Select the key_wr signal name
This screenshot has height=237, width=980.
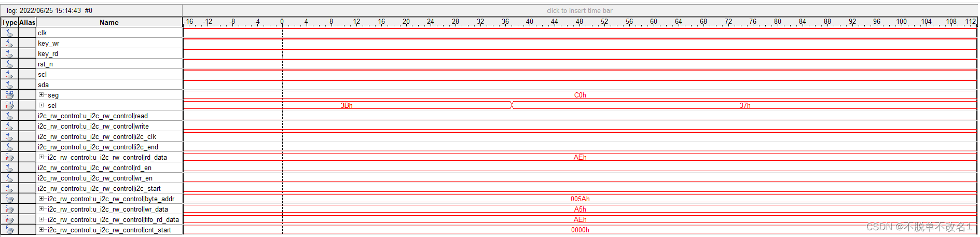pyautogui.click(x=48, y=43)
